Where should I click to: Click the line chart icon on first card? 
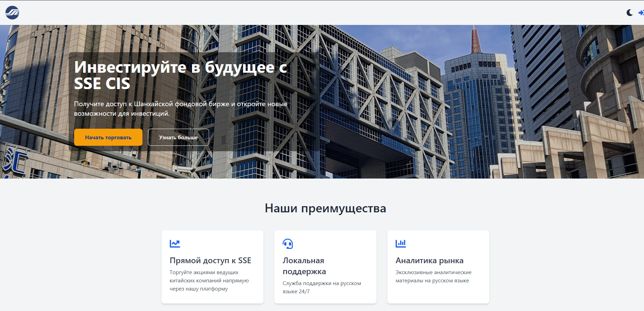point(175,243)
